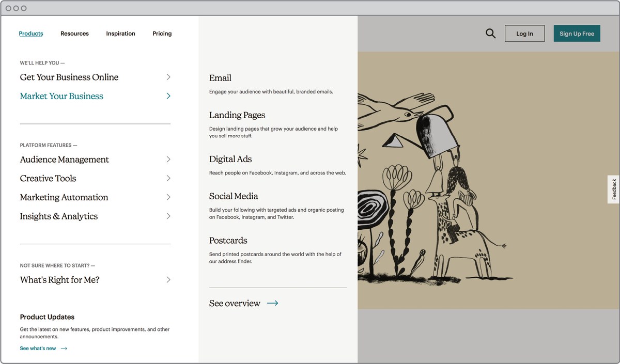The height and width of the screenshot is (364, 620).
Task: Select the Digital Ads heading
Action: [x=230, y=159]
